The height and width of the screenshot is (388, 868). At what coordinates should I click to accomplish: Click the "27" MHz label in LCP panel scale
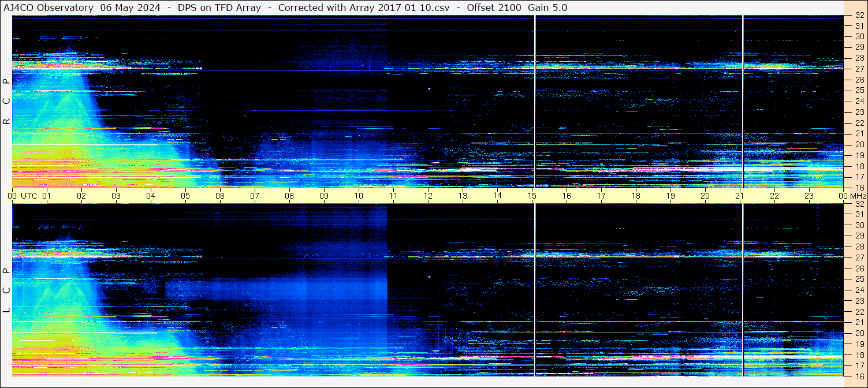click(x=859, y=258)
